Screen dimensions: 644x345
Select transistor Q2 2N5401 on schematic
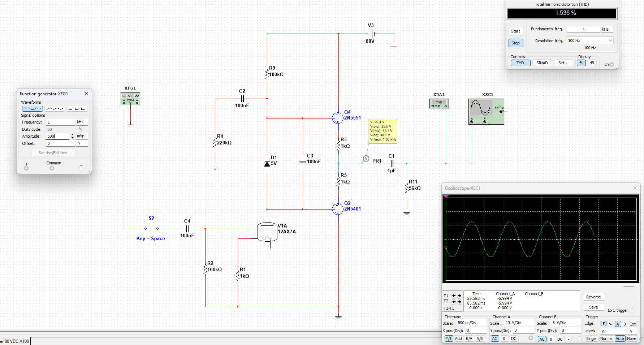click(x=337, y=209)
